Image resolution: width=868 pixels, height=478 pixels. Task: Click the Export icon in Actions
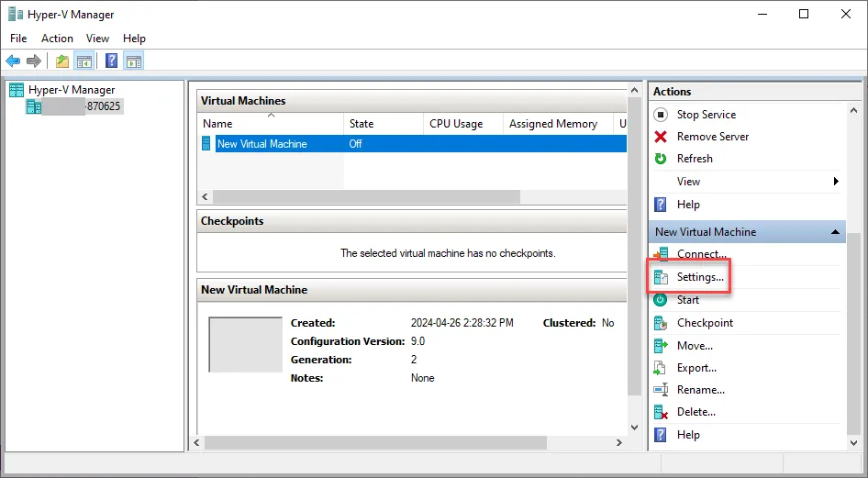pyautogui.click(x=661, y=368)
